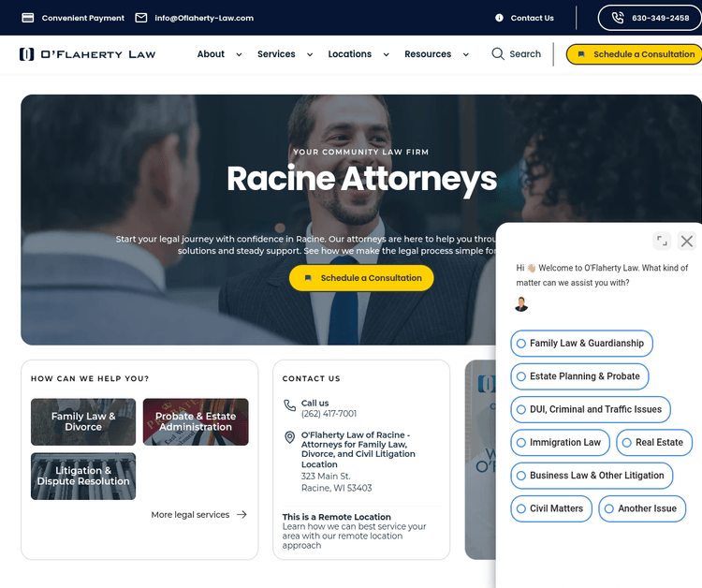Viewport: 702px width, 588px height.
Task: Click the Your Community Law Firm tagline
Action: point(361,152)
